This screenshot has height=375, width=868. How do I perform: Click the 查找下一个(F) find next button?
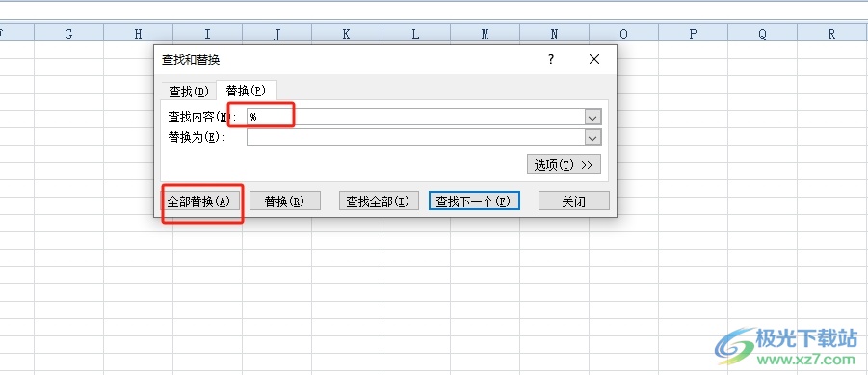pos(474,201)
